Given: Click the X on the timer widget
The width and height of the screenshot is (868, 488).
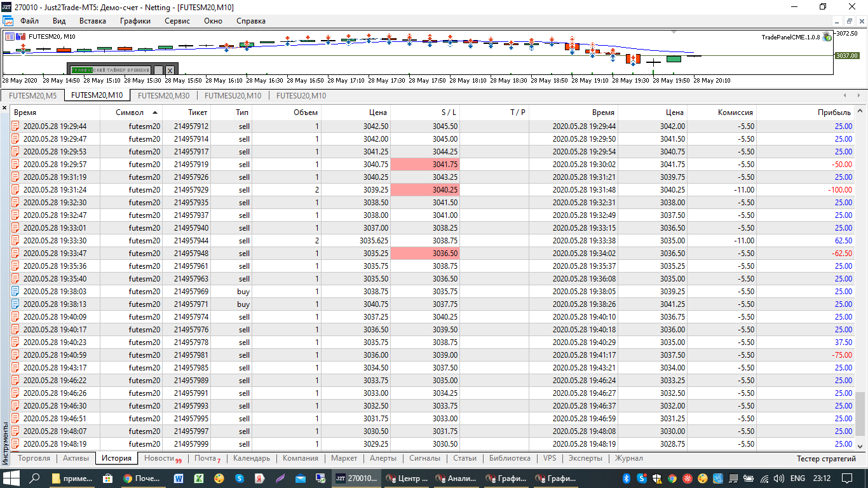Looking at the screenshot, I should point(170,70).
